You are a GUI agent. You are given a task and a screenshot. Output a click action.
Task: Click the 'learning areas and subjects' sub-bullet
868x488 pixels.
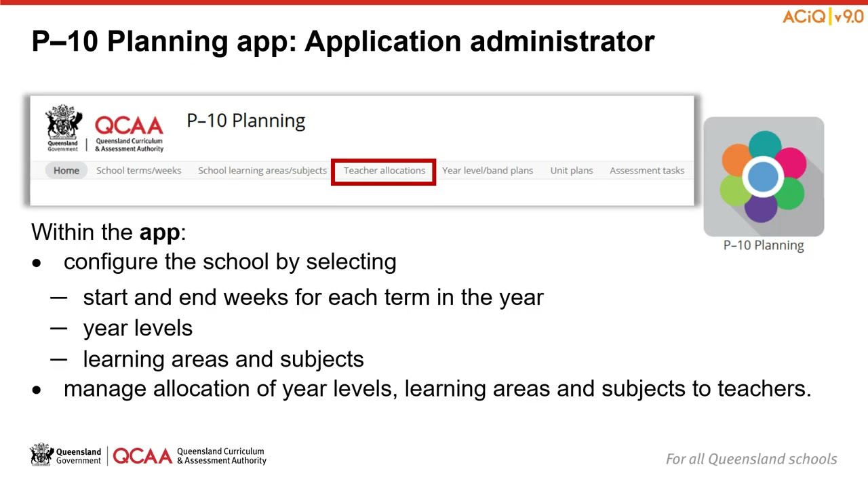pyautogui.click(x=223, y=359)
